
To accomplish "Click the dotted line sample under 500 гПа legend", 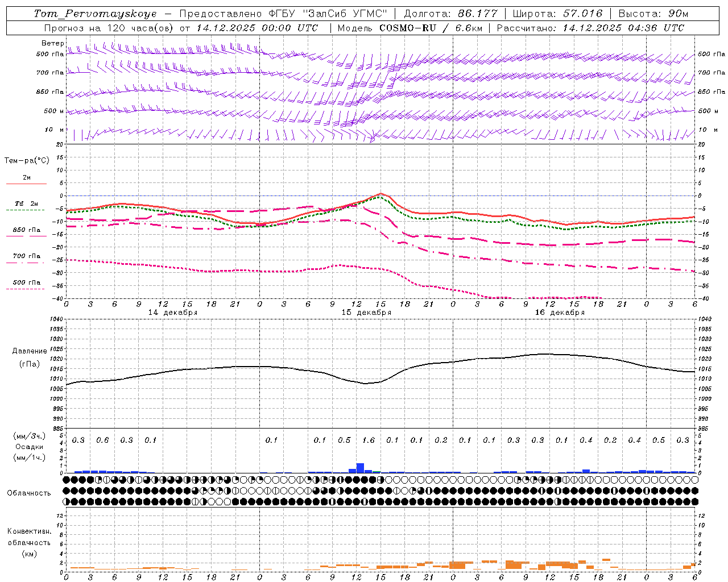I will tap(26, 289).
